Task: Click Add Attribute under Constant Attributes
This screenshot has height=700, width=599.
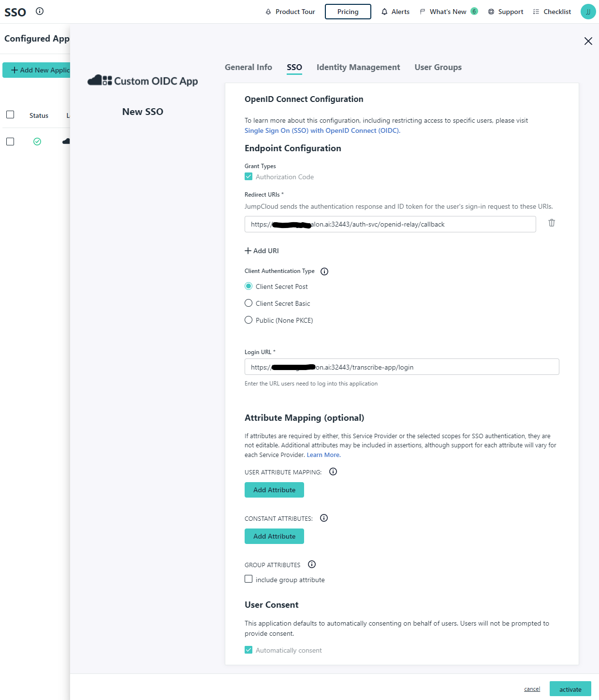Action: [x=274, y=536]
